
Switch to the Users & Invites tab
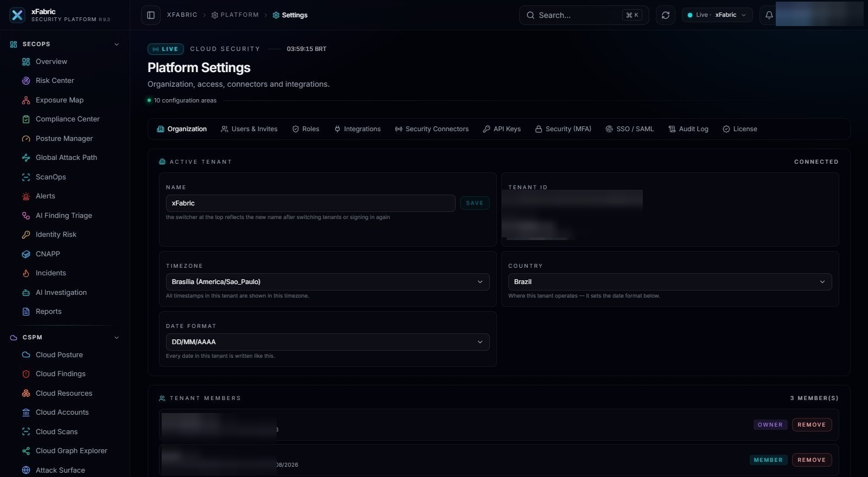coord(250,129)
